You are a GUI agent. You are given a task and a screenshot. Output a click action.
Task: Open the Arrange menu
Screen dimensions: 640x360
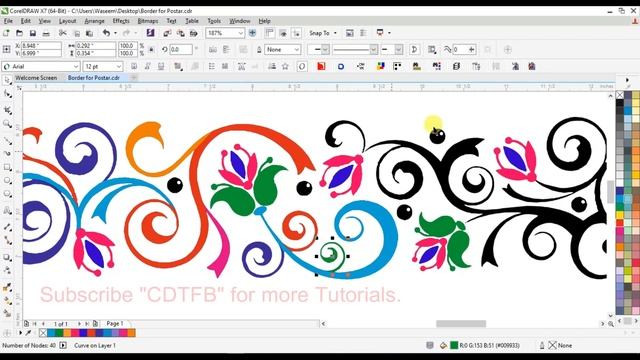click(94, 21)
